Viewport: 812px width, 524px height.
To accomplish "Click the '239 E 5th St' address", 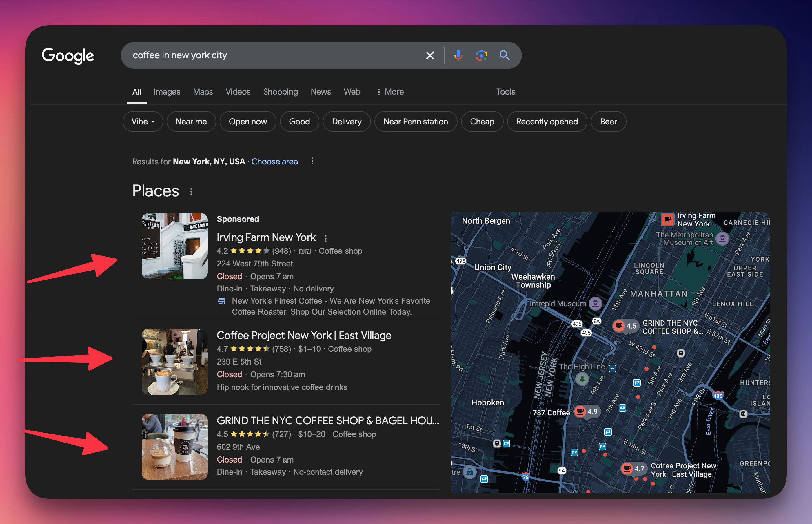I will pyautogui.click(x=239, y=362).
